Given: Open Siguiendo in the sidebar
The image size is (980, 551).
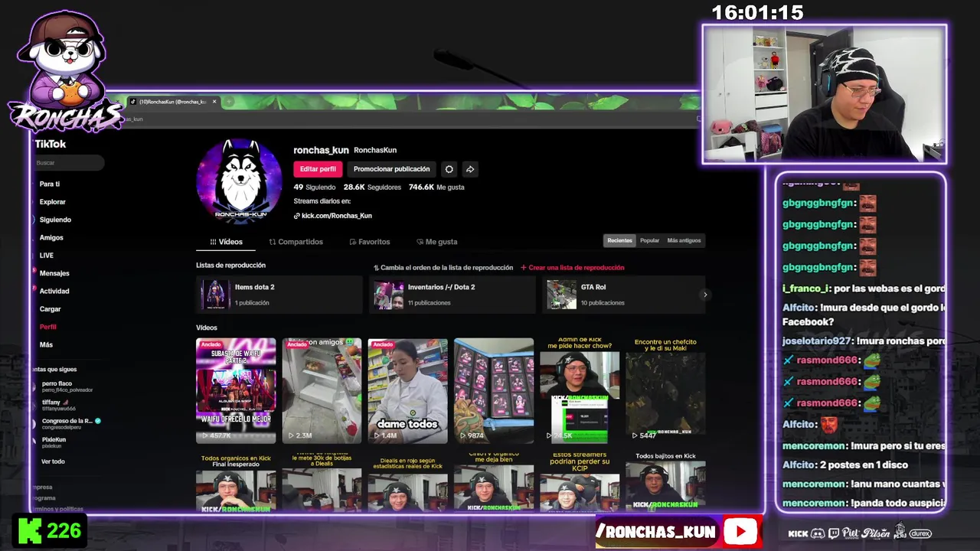Looking at the screenshot, I should tap(55, 220).
